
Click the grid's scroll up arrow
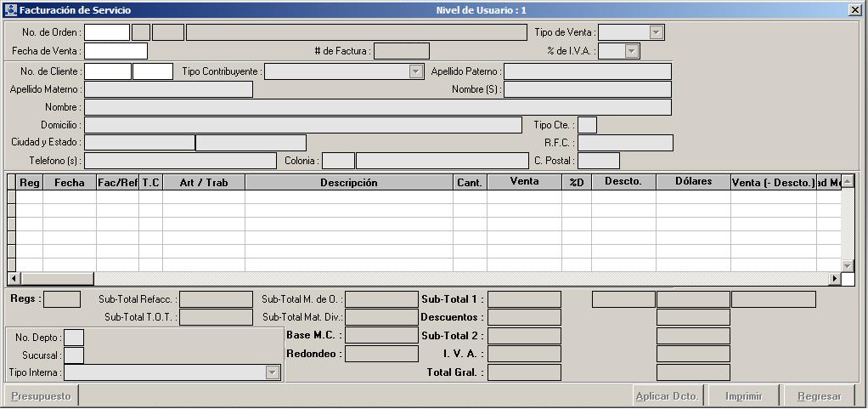847,181
